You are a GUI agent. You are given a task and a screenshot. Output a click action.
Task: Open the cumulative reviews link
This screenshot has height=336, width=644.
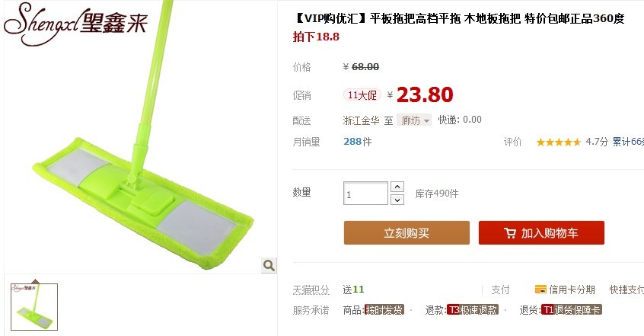(x=628, y=142)
